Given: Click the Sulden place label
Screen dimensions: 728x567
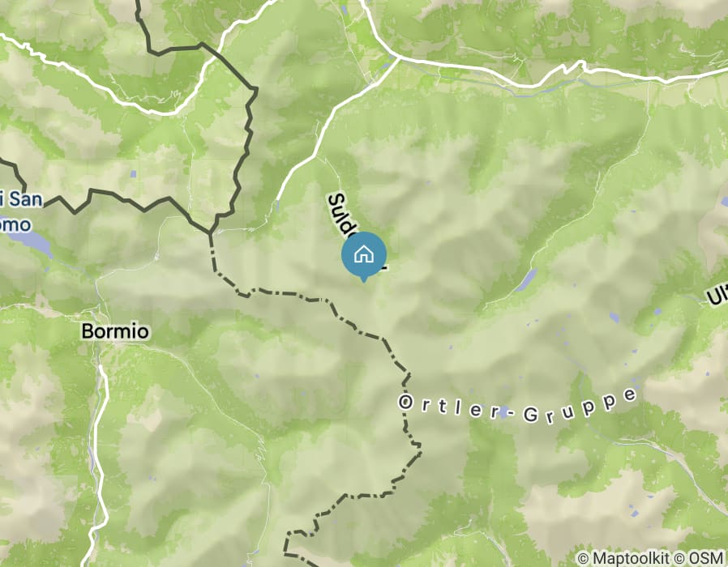Looking at the screenshot, I should point(344,215).
